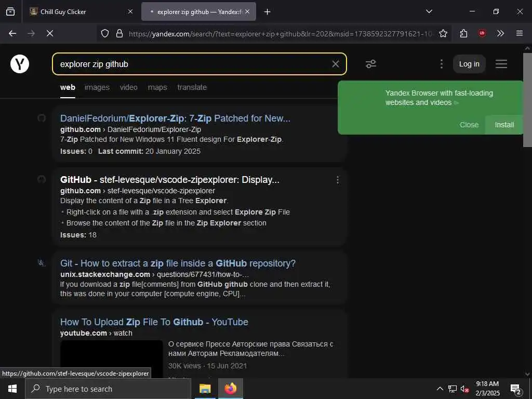Go back to previous page
532x399 pixels.
click(12, 33)
